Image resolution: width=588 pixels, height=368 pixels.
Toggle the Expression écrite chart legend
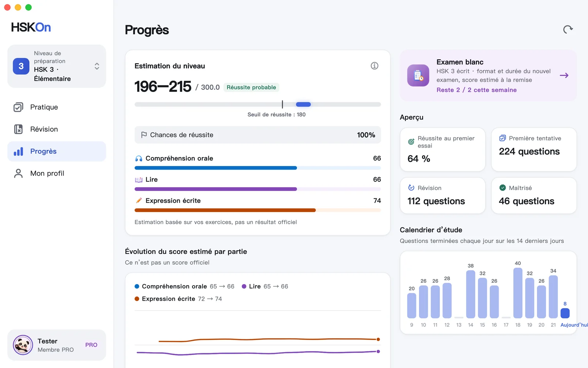(x=179, y=299)
